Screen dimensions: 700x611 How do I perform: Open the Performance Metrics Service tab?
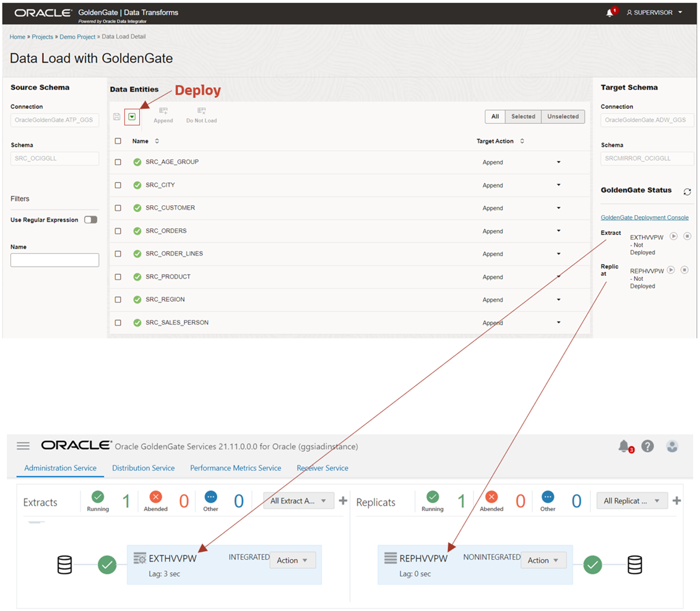235,468
